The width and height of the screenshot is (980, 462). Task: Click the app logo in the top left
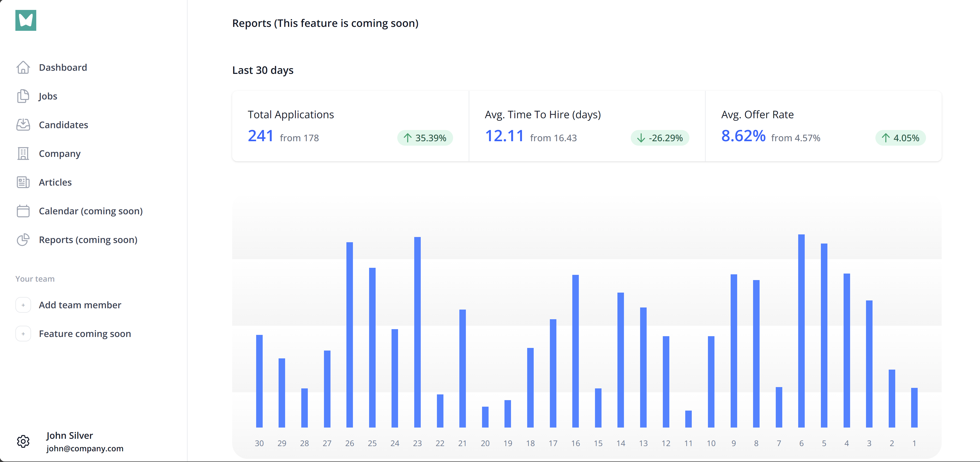click(x=26, y=20)
